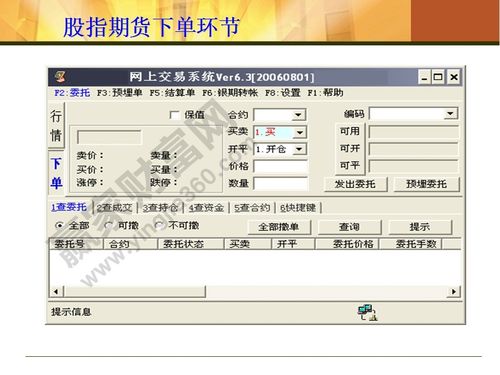The height and width of the screenshot is (375, 500).
Task: Click the 发出委托 button
Action: [355, 184]
